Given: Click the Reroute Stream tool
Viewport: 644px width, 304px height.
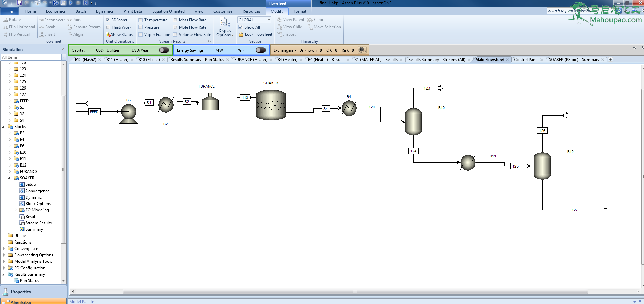Looking at the screenshot, I should pyautogui.click(x=84, y=27).
